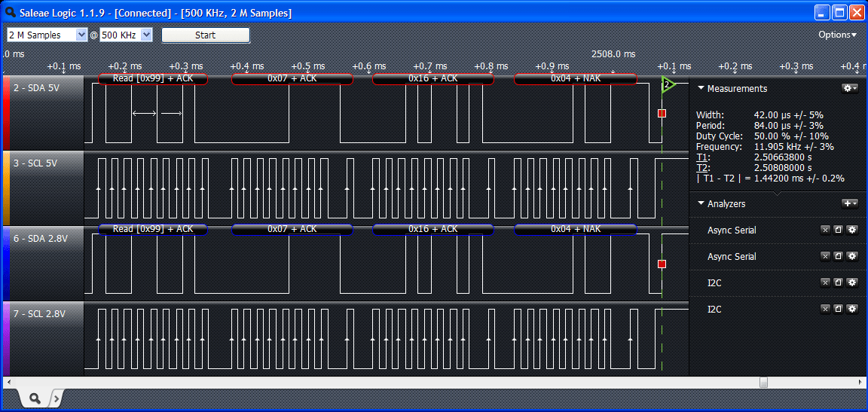
Task: Click red stop-condition square on SDA 5V
Action: pos(662,114)
